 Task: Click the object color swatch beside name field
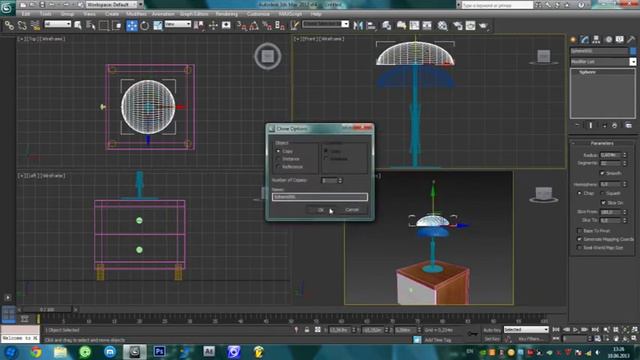[633, 51]
